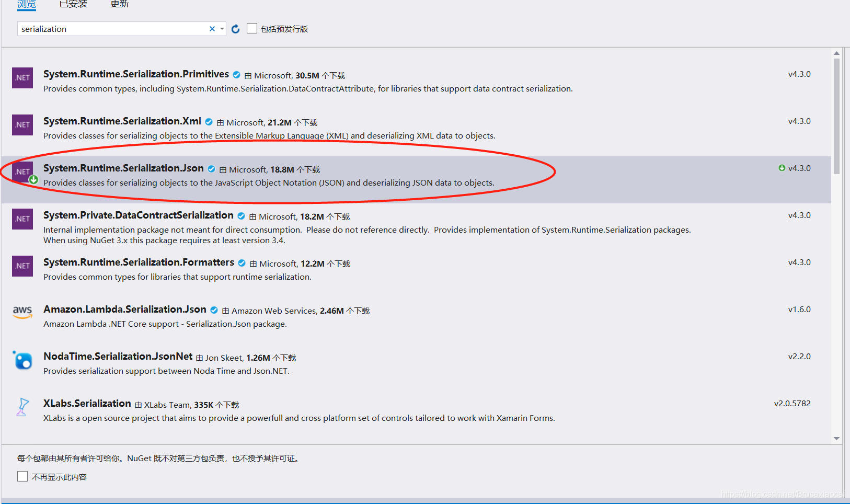
Task: Click the package list scrollbar thumb
Action: [x=836, y=116]
